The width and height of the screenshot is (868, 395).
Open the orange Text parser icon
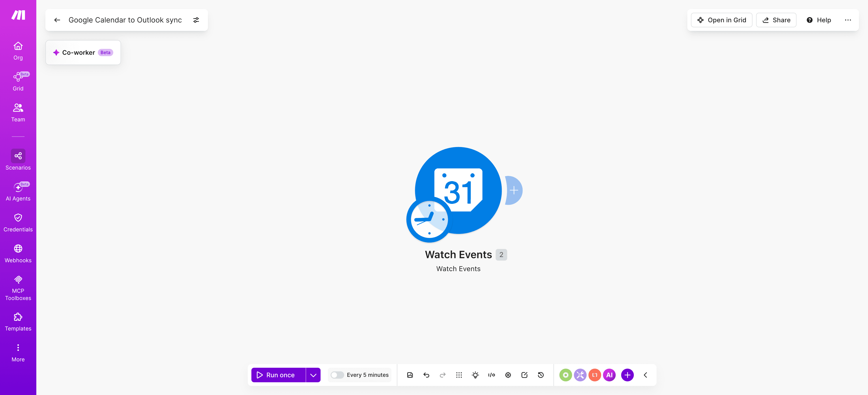click(x=594, y=375)
